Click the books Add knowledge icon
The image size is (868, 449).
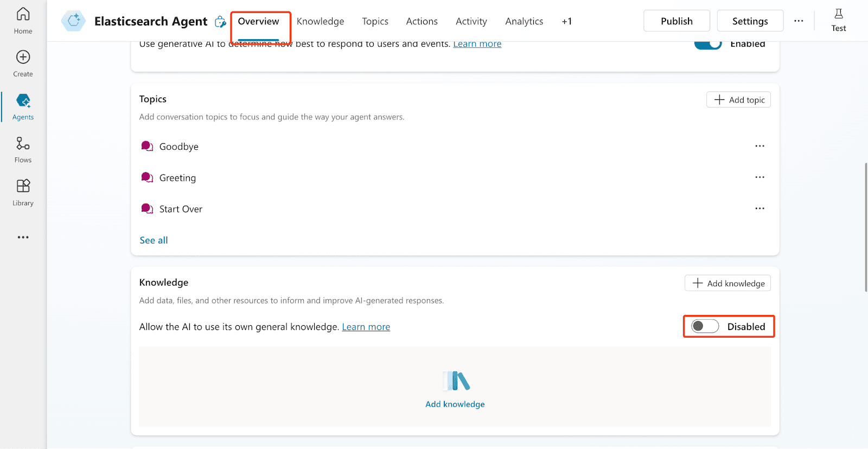(455, 381)
